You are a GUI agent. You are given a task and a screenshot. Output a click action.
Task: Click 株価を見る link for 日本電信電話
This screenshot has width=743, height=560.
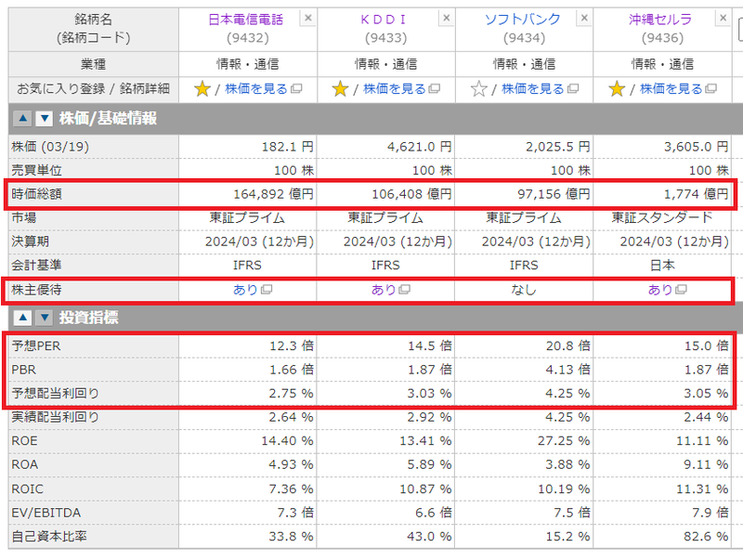point(256,88)
